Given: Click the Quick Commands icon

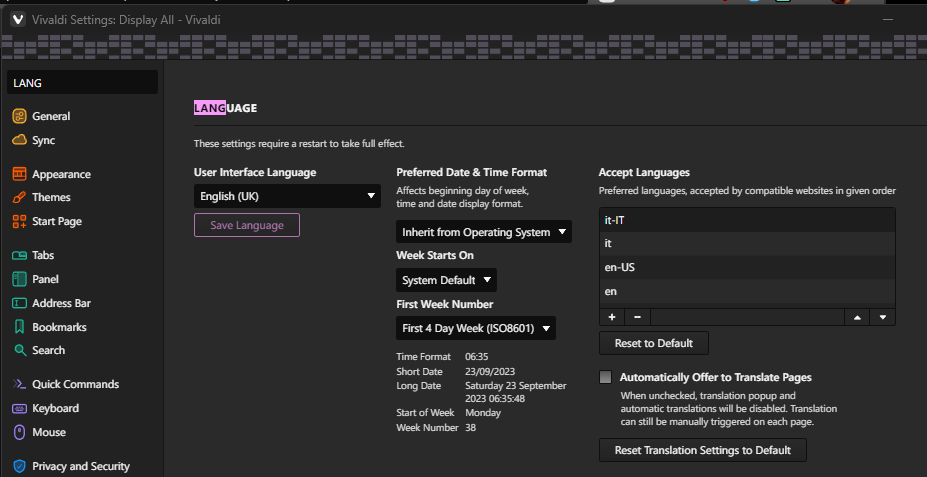Looking at the screenshot, I should pyautogui.click(x=20, y=384).
